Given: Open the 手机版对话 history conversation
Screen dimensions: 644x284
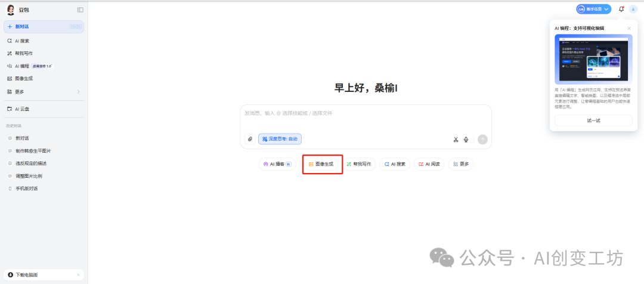Looking at the screenshot, I should 44,189.
